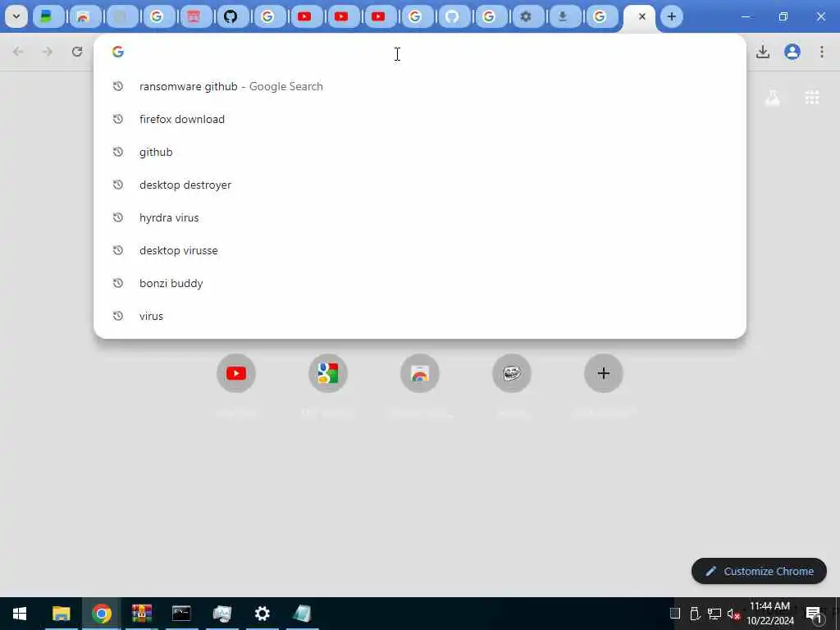This screenshot has height=630, width=840.
Task: Open the Chrome three-dot menu
Action: click(822, 52)
